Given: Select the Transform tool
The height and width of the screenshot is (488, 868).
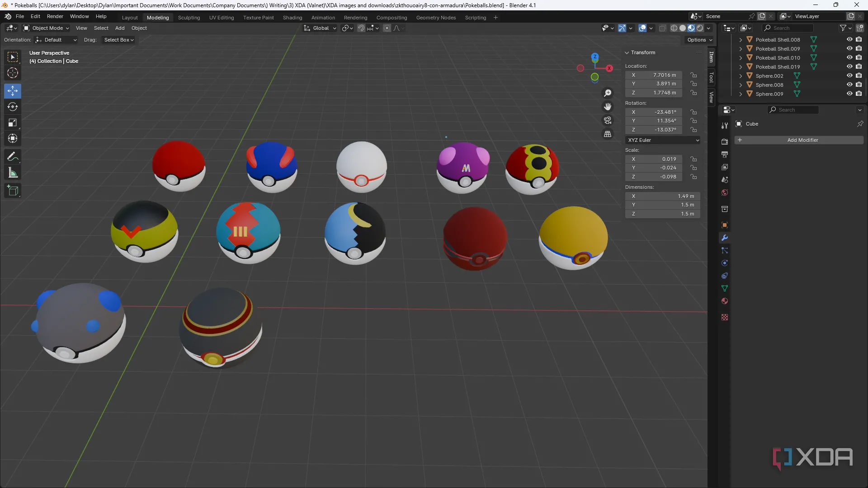Looking at the screenshot, I should 13,138.
